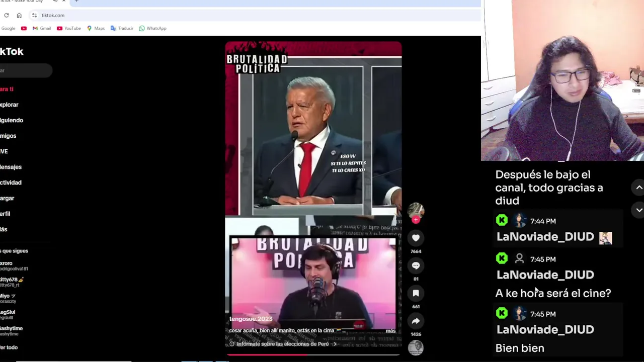Open Siguiendo feed
The image size is (644, 362).
12,120
